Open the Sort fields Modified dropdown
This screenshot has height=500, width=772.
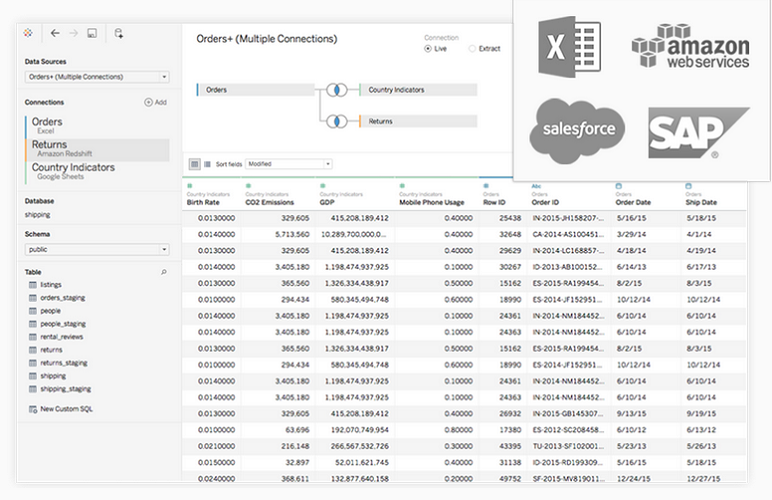pos(288,164)
